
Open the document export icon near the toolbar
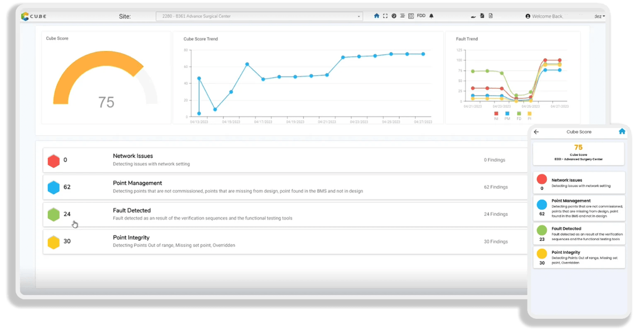[x=490, y=16]
